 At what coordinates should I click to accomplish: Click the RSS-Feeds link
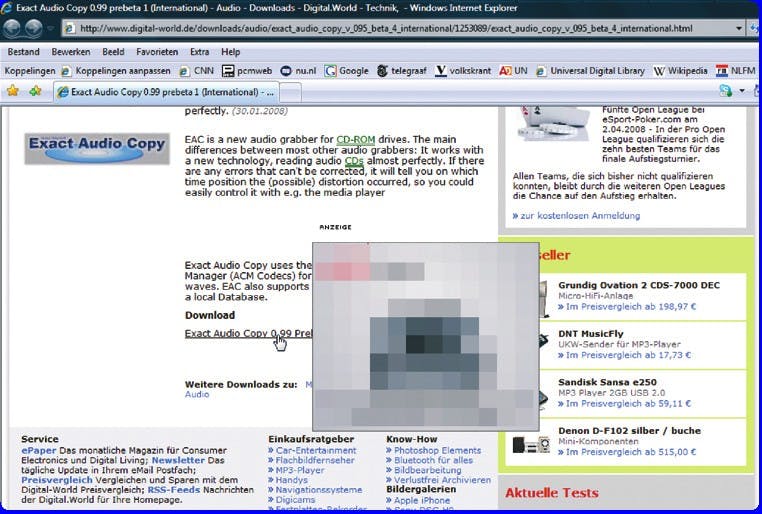pyautogui.click(x=174, y=490)
